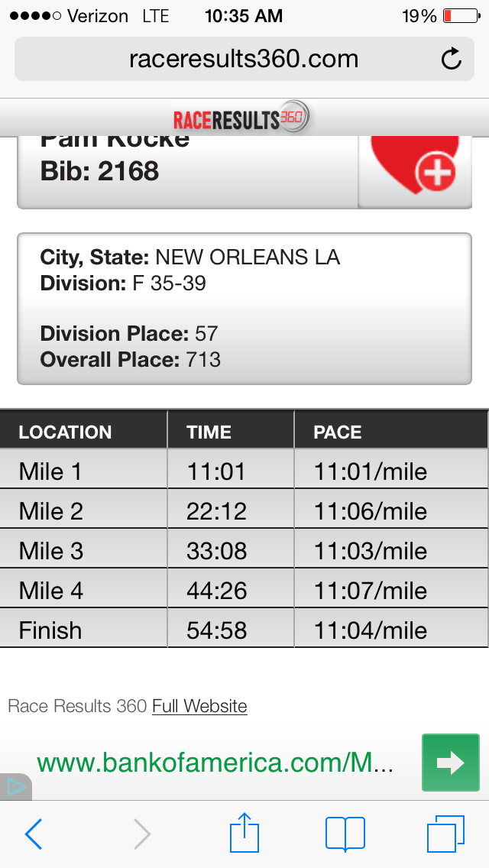Tap the LOCATION column header
This screenshot has height=868, width=489.
66,432
